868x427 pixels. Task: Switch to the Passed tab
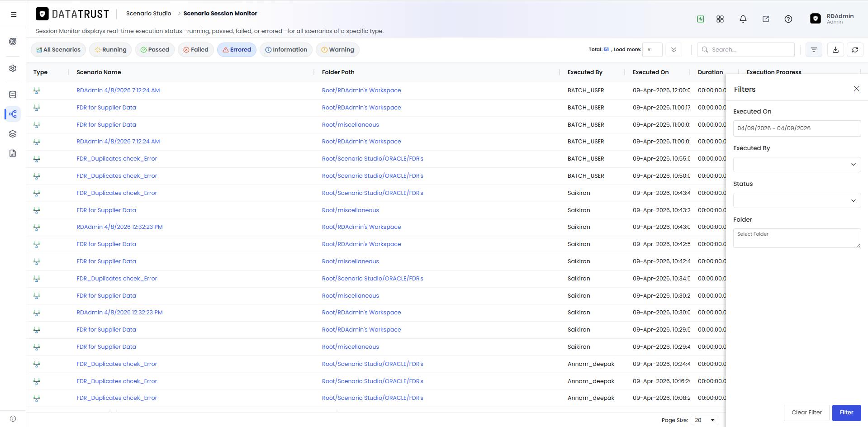tap(155, 50)
